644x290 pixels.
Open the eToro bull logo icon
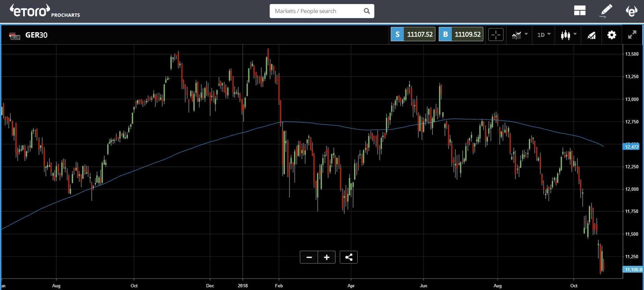[632, 11]
